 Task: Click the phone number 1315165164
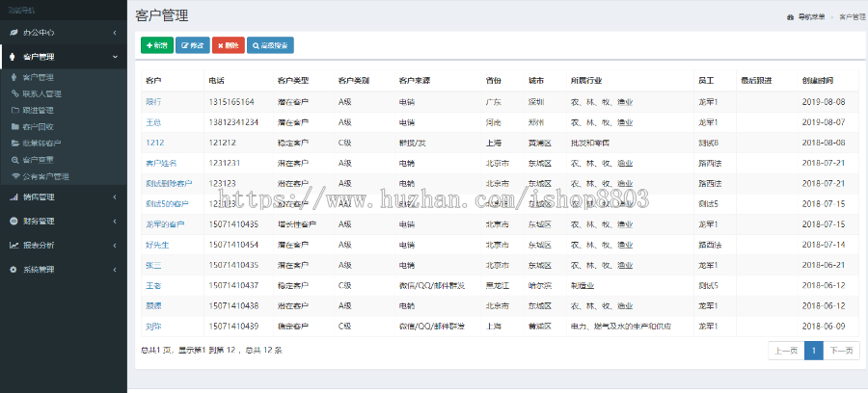pos(231,102)
